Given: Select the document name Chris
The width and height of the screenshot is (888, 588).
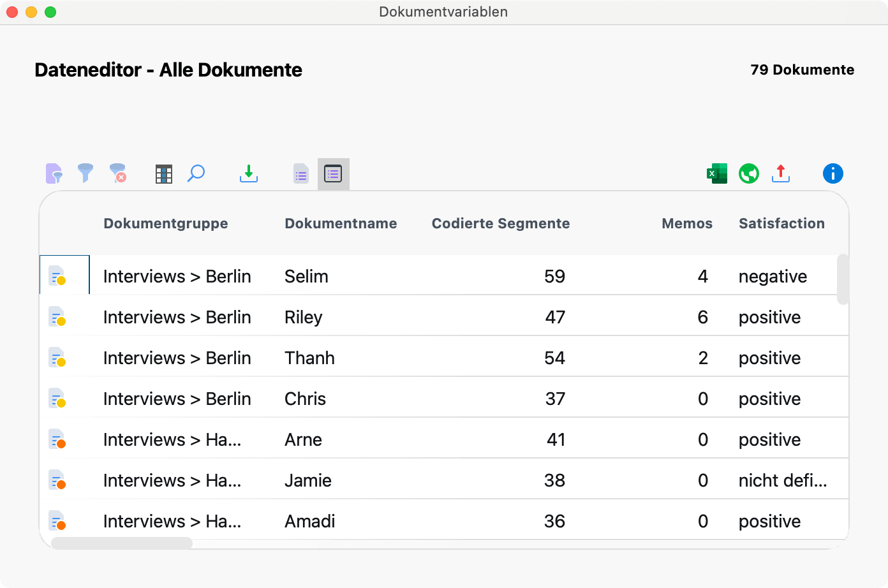Looking at the screenshot, I should tap(305, 399).
